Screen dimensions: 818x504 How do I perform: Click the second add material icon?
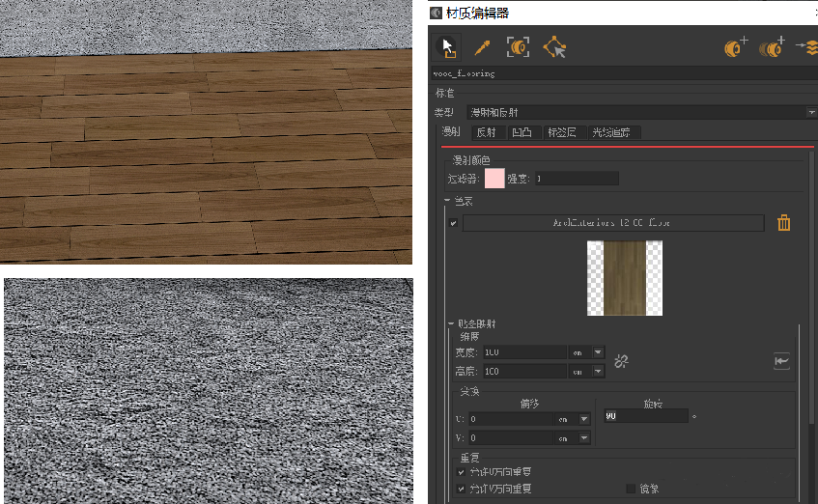[x=772, y=46]
